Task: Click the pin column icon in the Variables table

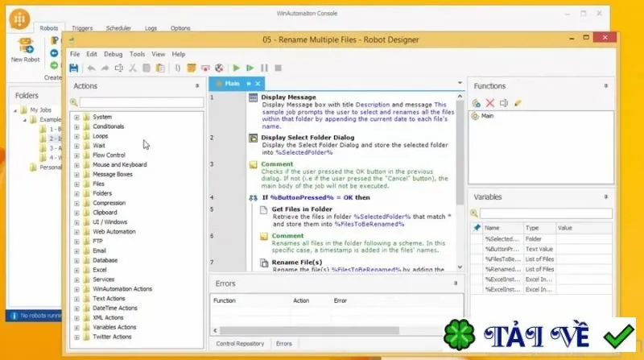Action: coord(477,228)
